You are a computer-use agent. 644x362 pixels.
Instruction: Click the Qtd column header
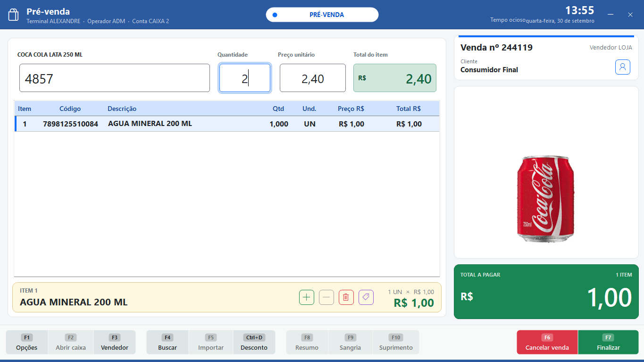pyautogui.click(x=278, y=109)
